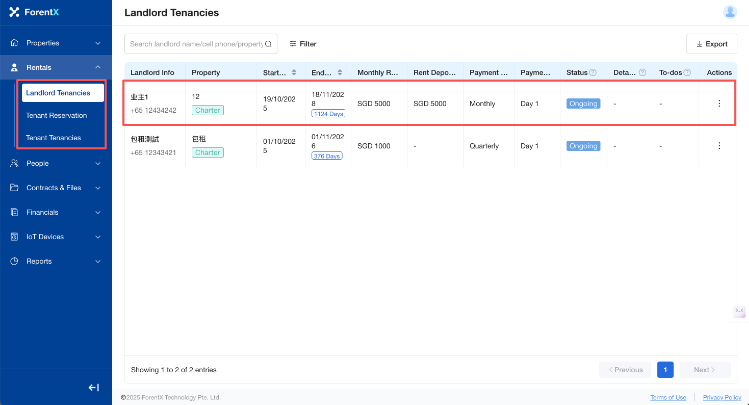749x405 pixels.
Task: Sort by End date column
Action: tap(341, 73)
